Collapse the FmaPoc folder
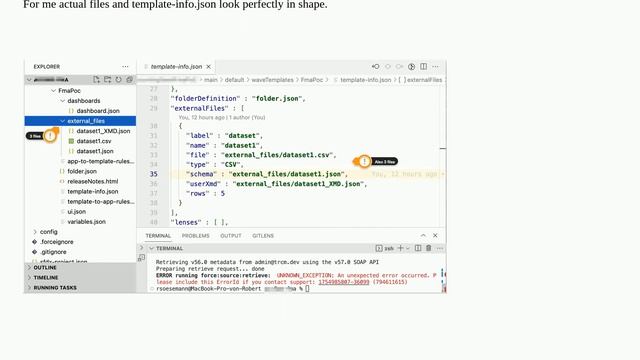 click(x=53, y=91)
